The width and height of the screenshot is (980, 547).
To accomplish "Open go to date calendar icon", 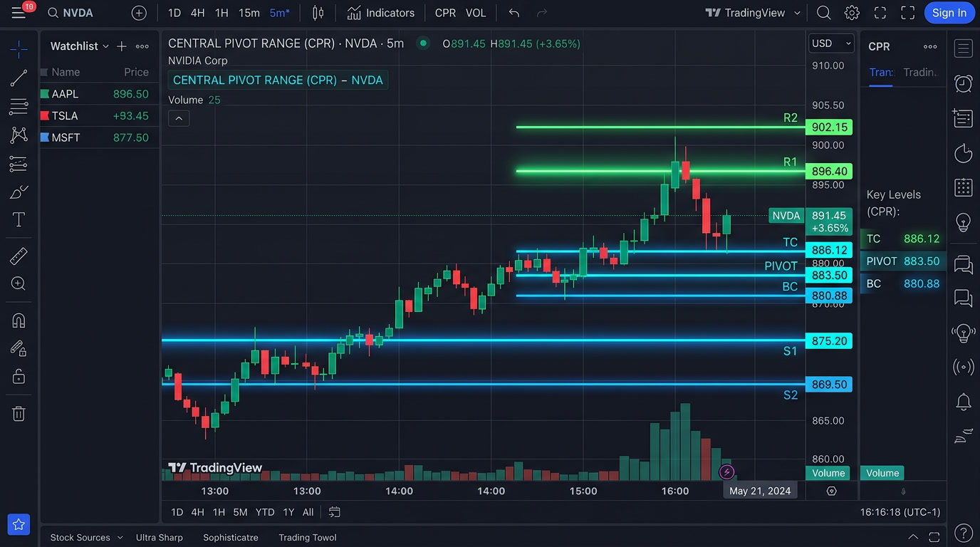I will [334, 512].
